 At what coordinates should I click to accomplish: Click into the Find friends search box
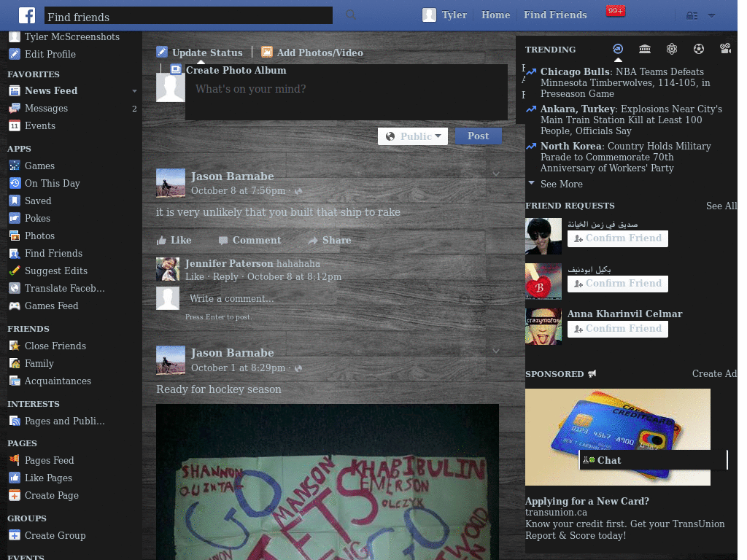pos(188,16)
